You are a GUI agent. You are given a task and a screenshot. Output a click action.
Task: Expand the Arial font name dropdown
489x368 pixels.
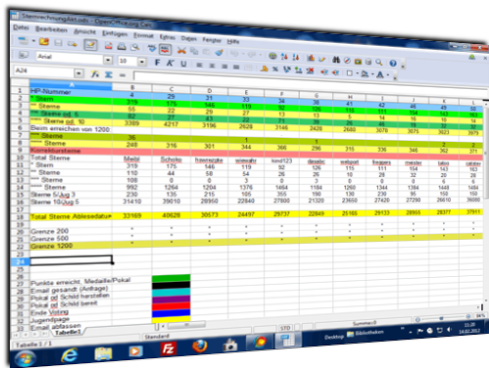(x=108, y=60)
